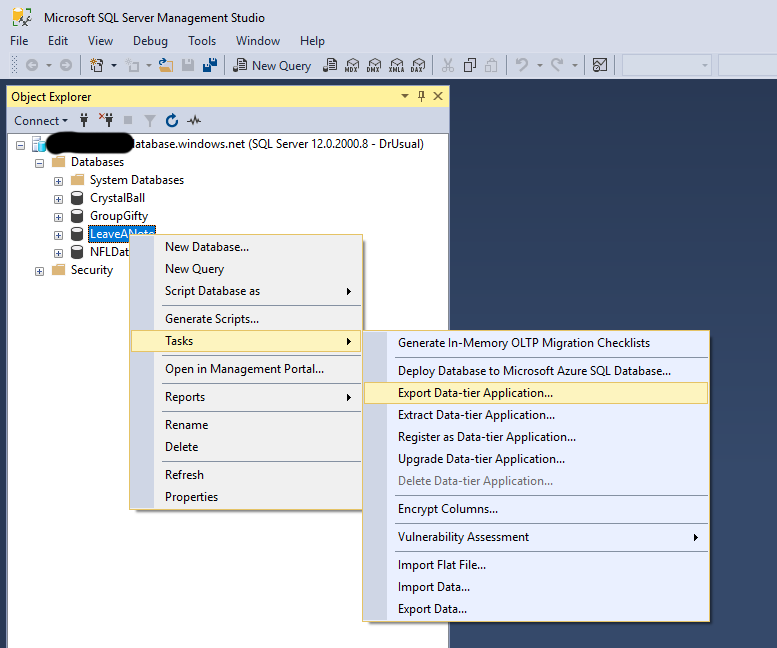The width and height of the screenshot is (777, 648).
Task: Toggle auto-hide pin on Object Explorer
Action: [421, 96]
